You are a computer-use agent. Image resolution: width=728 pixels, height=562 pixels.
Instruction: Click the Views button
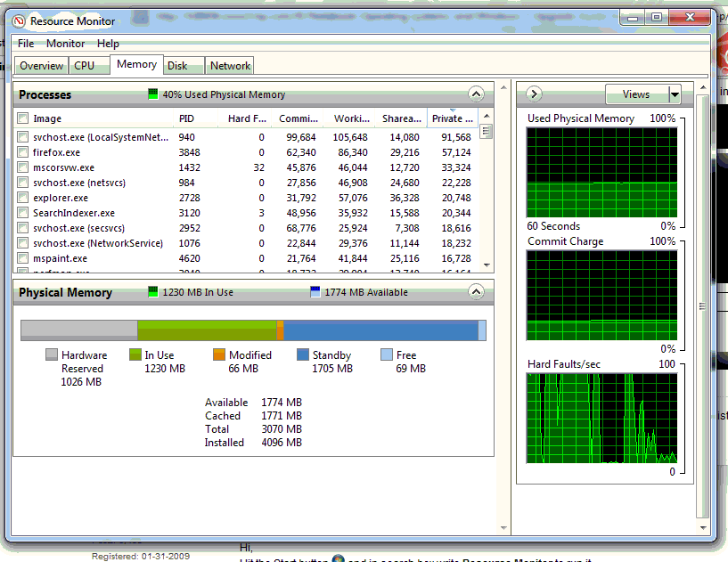(636, 94)
